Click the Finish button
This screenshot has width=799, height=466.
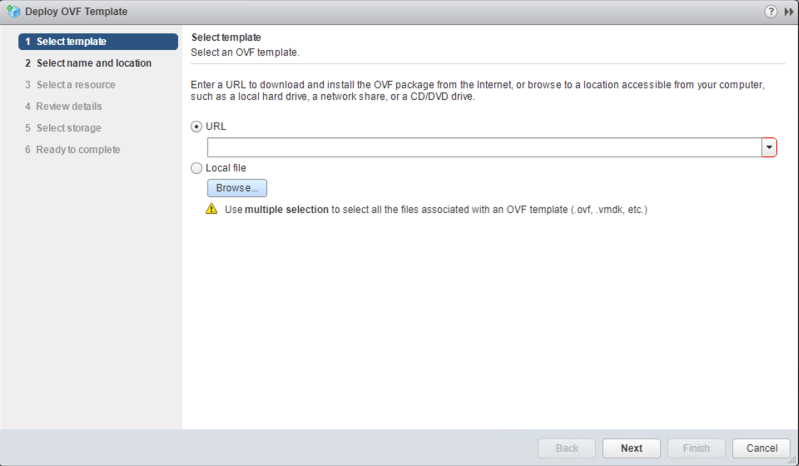click(x=696, y=448)
